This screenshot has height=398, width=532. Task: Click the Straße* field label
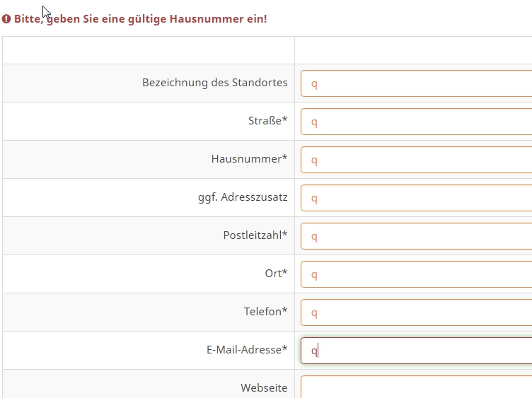click(x=267, y=121)
